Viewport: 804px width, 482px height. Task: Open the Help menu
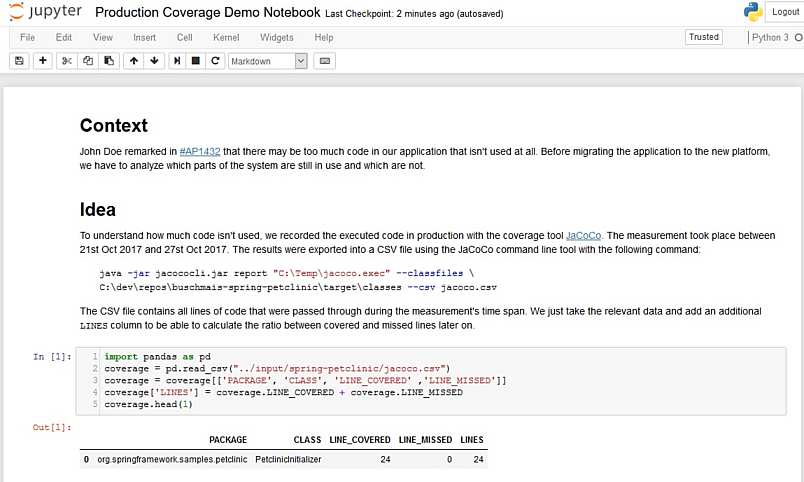[324, 37]
